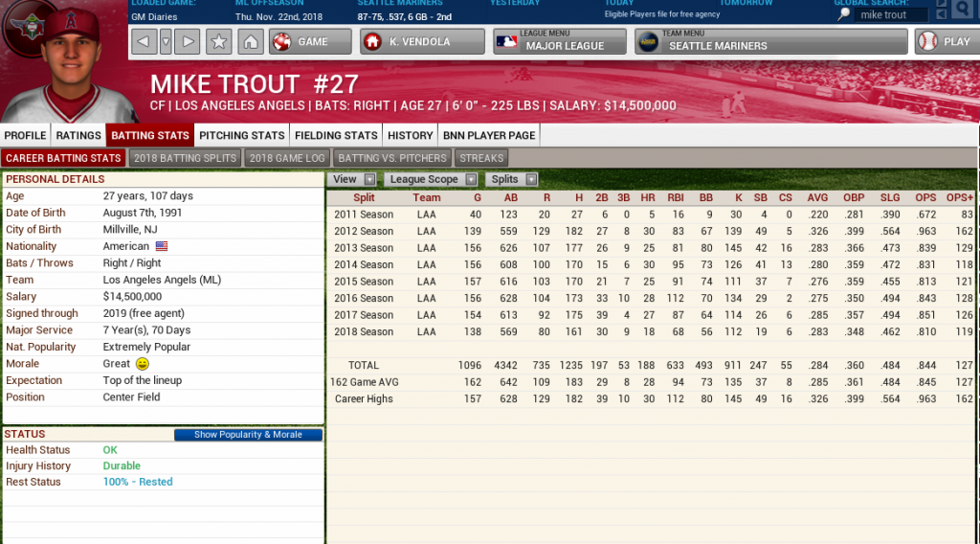Click the bookmark star icon
This screenshot has width=980, height=544.
pos(218,41)
